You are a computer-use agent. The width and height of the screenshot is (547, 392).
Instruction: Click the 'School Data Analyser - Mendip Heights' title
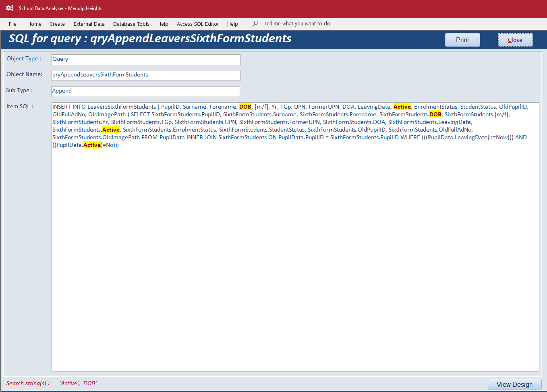pyautogui.click(x=60, y=8)
